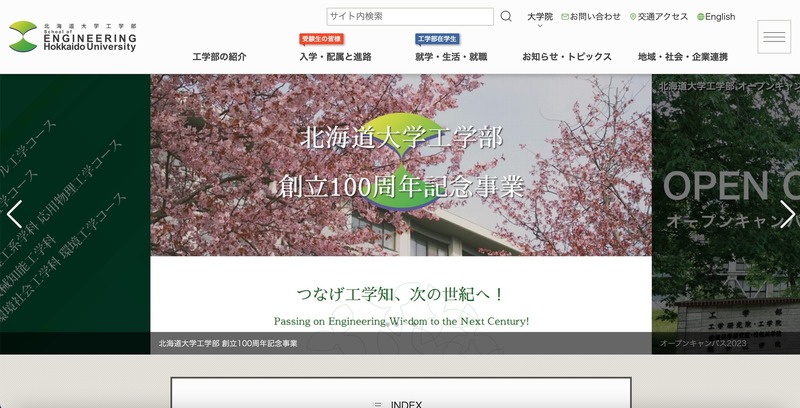800x408 pixels.
Task: Click the search magnifier icon
Action: pyautogui.click(x=506, y=17)
